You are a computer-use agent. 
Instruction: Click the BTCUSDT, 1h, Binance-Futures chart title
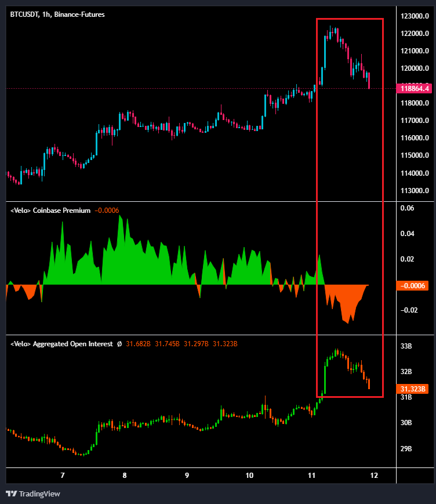point(57,14)
